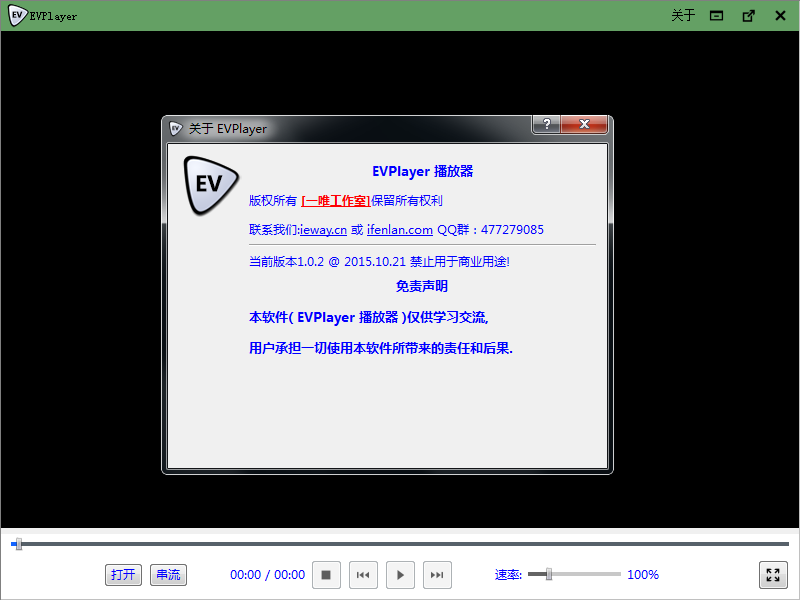Open the 关于 menu item

683,16
